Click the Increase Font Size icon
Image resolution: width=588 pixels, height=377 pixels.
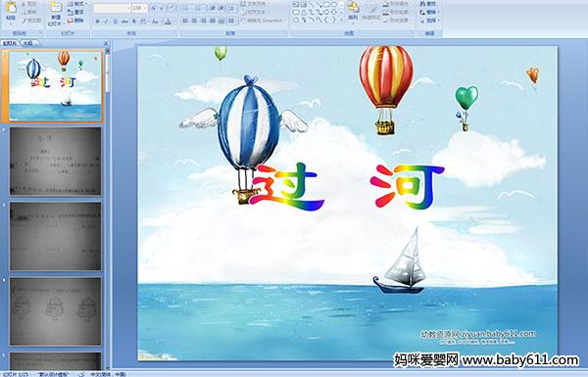click(x=154, y=8)
